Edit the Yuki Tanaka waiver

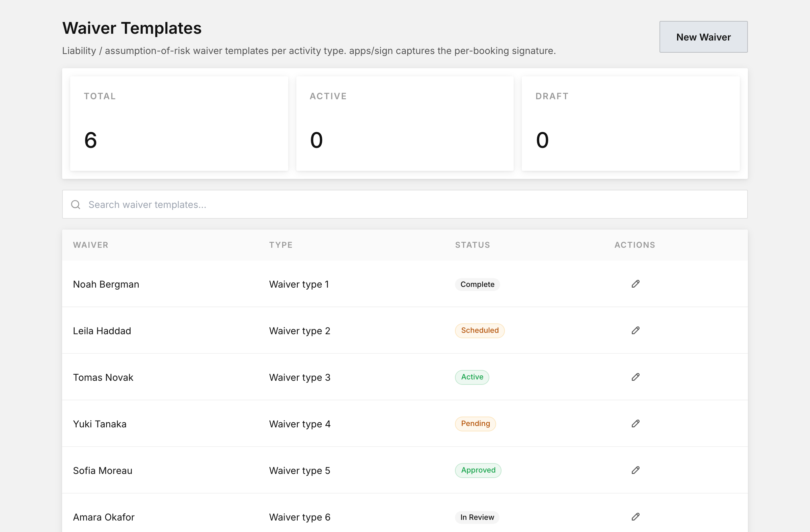pos(635,424)
